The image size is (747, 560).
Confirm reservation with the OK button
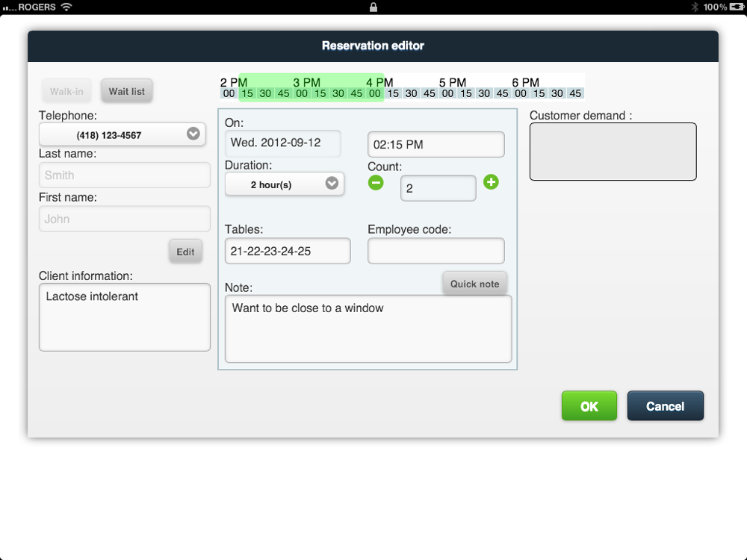589,405
